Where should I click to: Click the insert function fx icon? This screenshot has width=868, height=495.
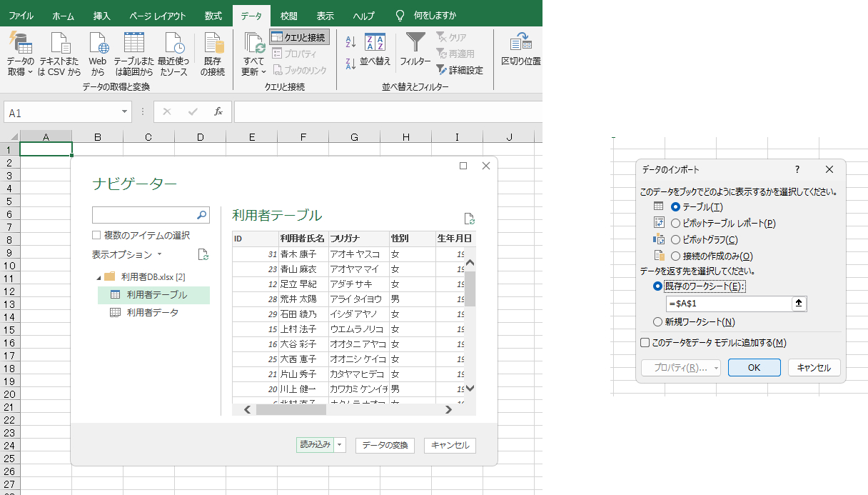[218, 112]
